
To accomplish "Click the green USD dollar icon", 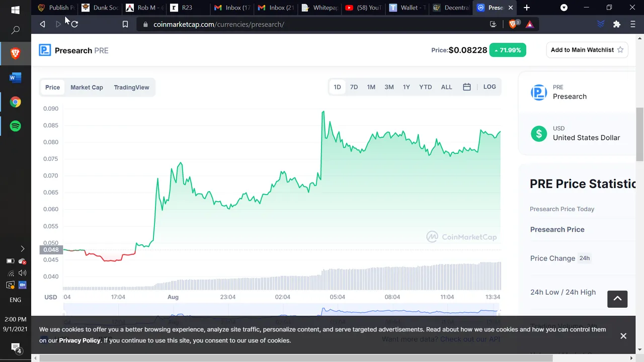I will coord(539,133).
